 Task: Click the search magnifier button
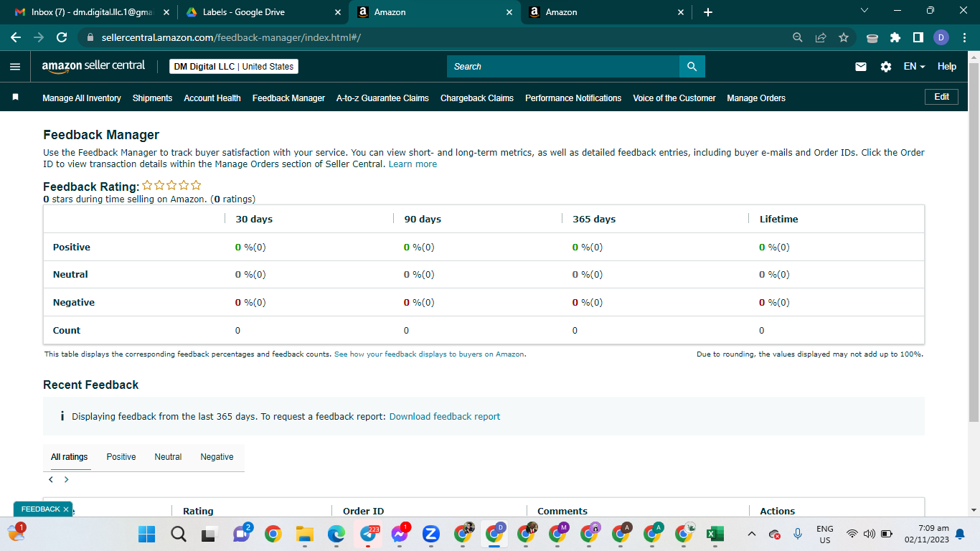(692, 67)
